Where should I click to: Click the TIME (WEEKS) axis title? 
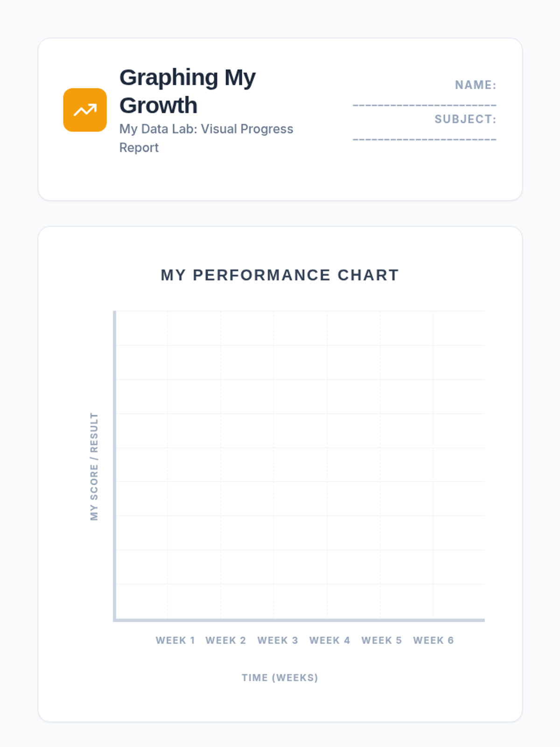pyautogui.click(x=280, y=678)
